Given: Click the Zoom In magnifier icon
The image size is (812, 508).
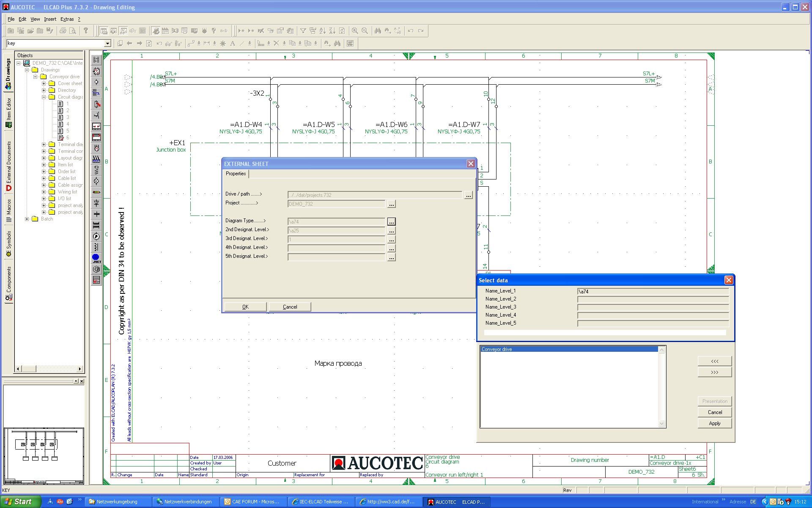Looking at the screenshot, I should coord(355,30).
